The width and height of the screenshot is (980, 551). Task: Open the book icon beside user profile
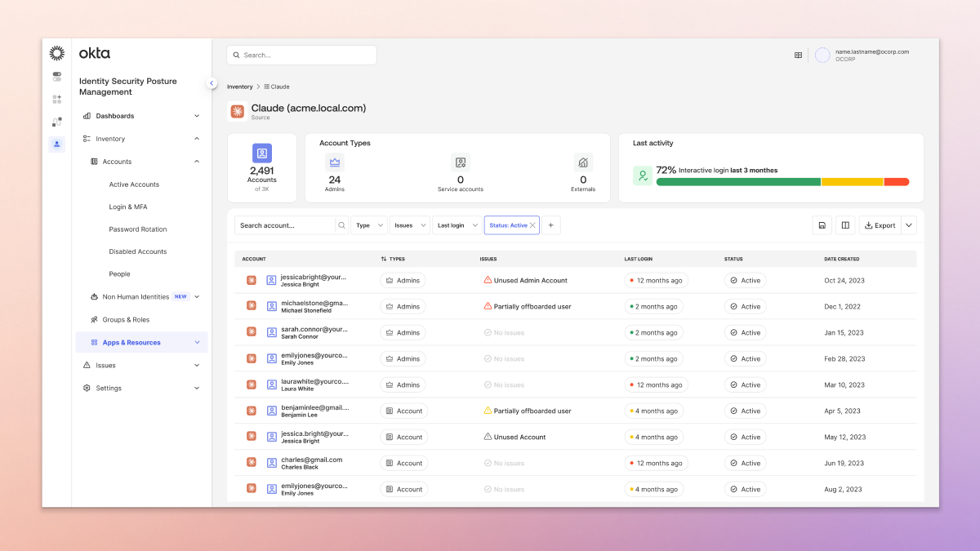click(x=798, y=56)
